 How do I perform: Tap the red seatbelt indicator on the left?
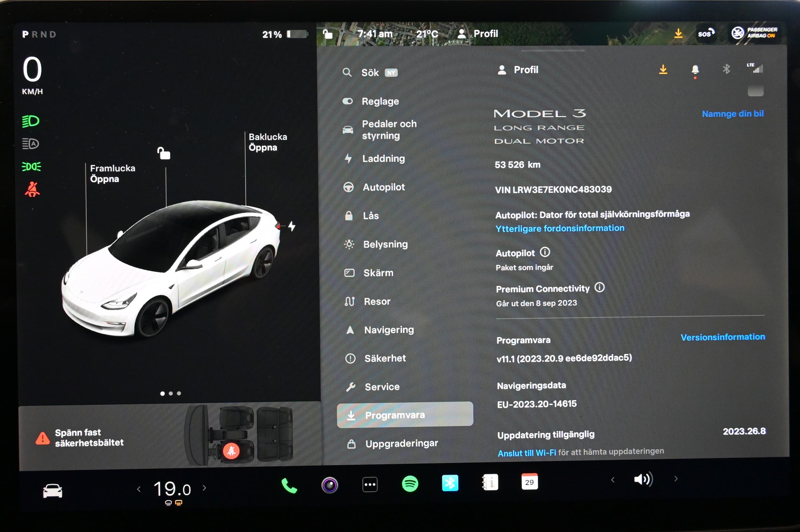tap(32, 189)
